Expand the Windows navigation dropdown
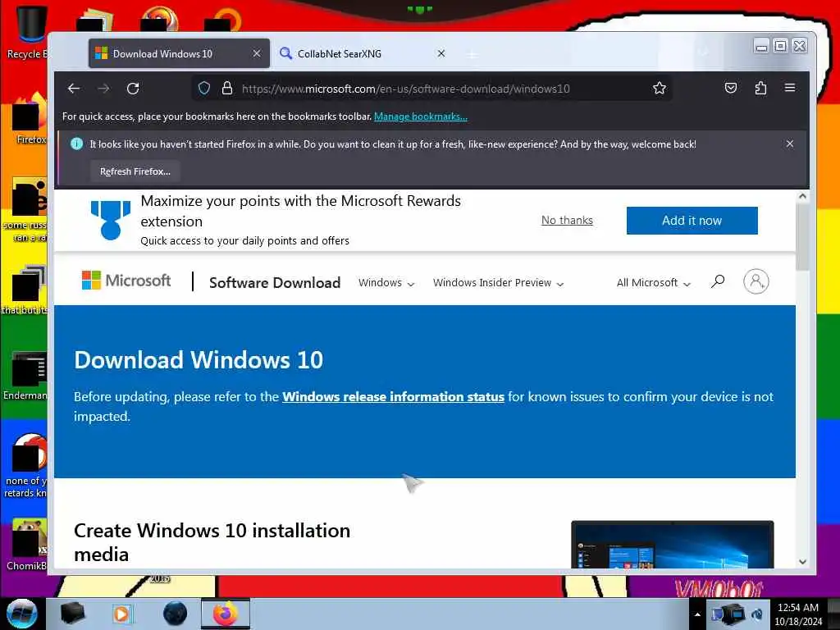The width and height of the screenshot is (840, 630). pyautogui.click(x=386, y=283)
